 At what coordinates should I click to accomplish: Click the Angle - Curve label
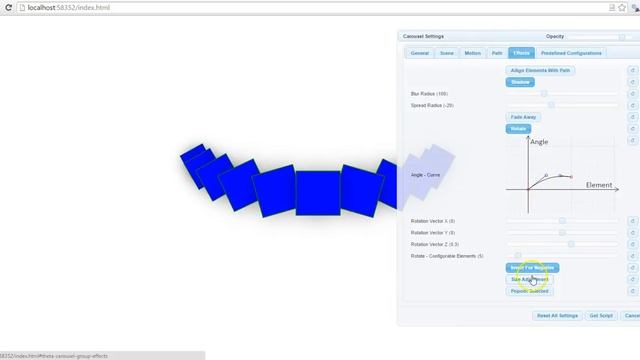coord(425,175)
